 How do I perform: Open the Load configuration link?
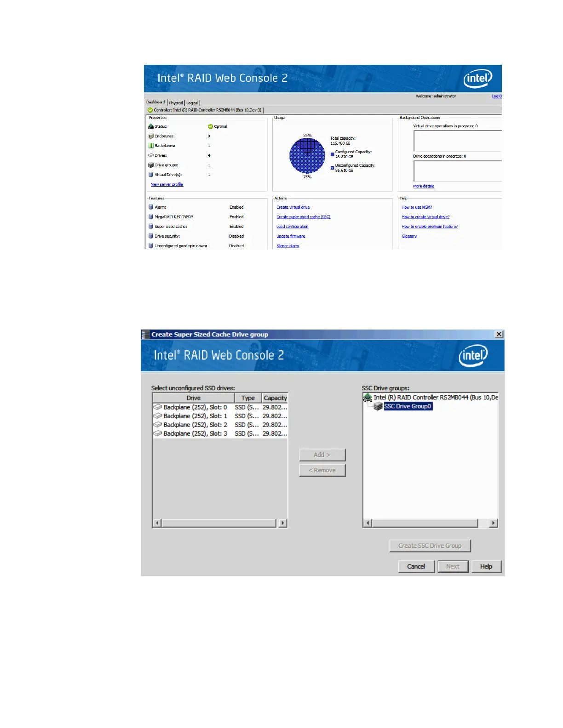coord(293,227)
